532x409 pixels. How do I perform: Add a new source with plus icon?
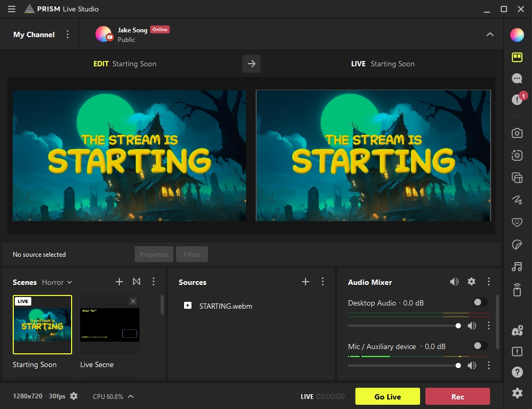pyautogui.click(x=306, y=282)
